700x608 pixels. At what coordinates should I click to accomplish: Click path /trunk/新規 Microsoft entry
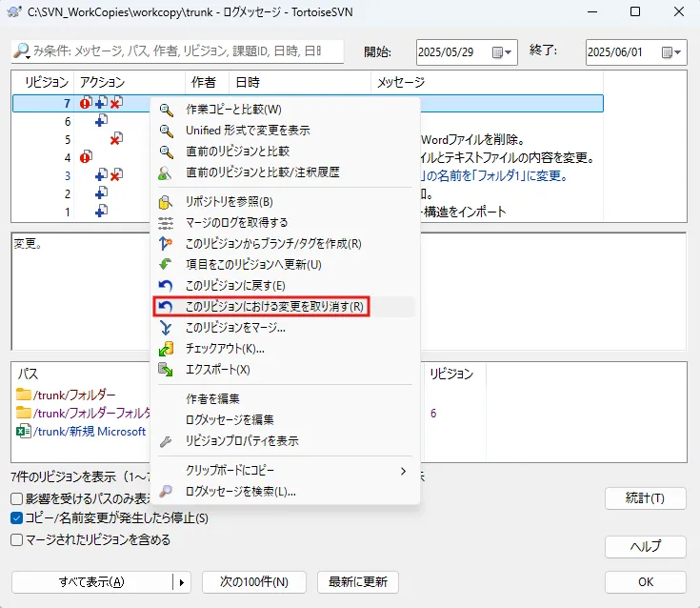(90, 432)
